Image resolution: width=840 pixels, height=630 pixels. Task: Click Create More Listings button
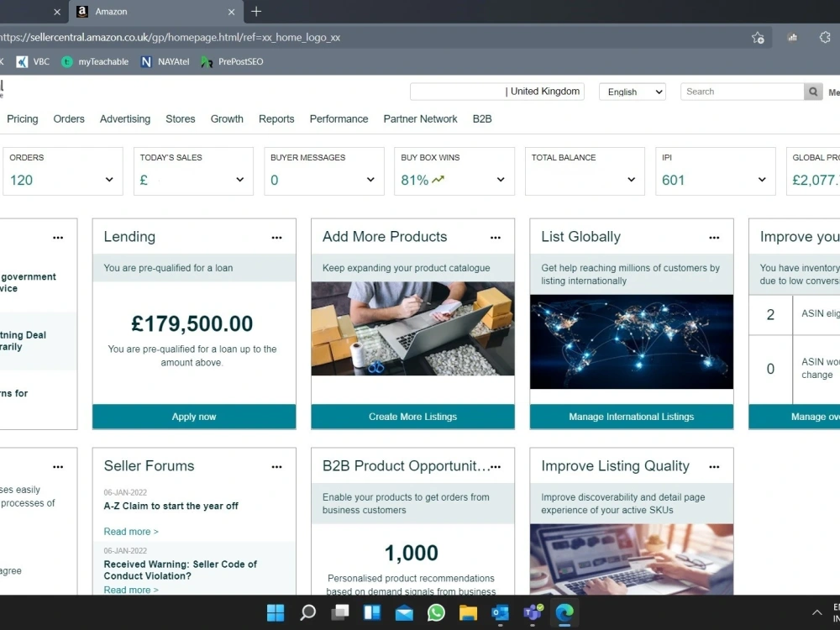412,417
